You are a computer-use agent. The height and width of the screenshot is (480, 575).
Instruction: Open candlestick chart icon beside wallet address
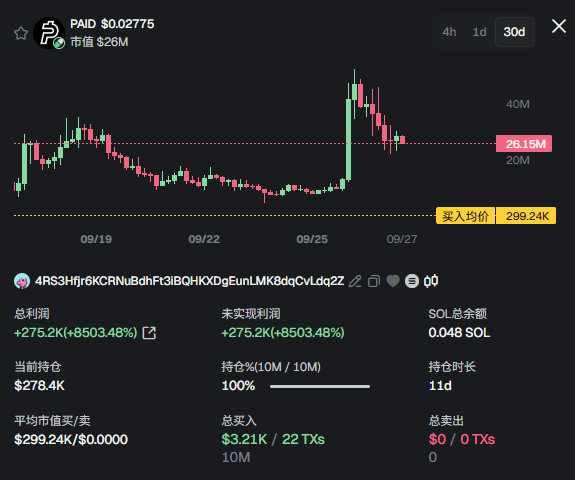431,281
